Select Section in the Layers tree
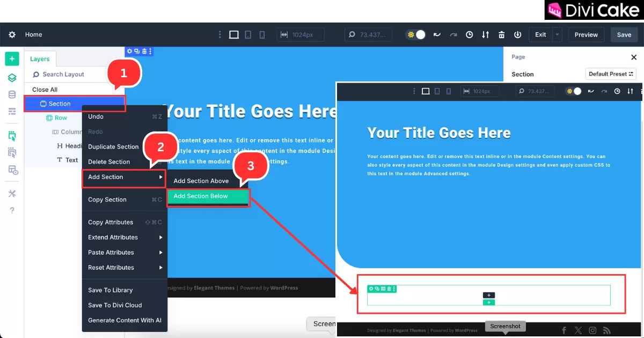This screenshot has height=338, width=644. click(x=75, y=104)
